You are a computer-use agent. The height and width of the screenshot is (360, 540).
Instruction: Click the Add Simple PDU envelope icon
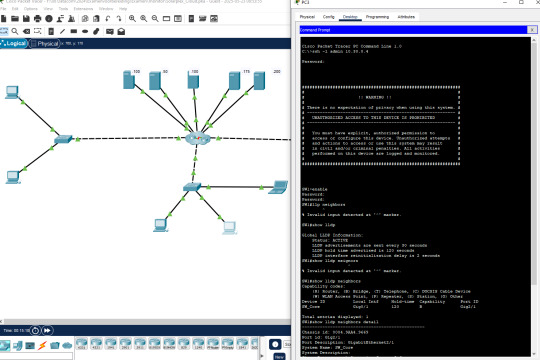point(110,31)
